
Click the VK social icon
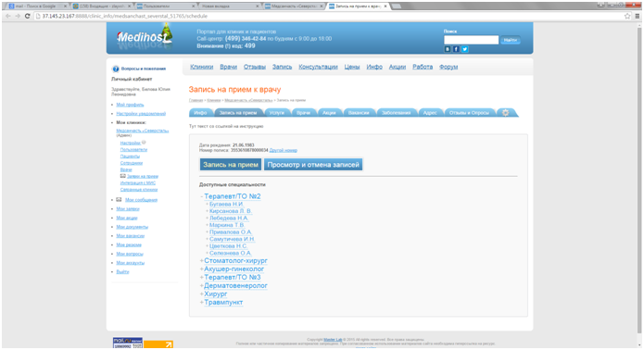click(x=448, y=49)
